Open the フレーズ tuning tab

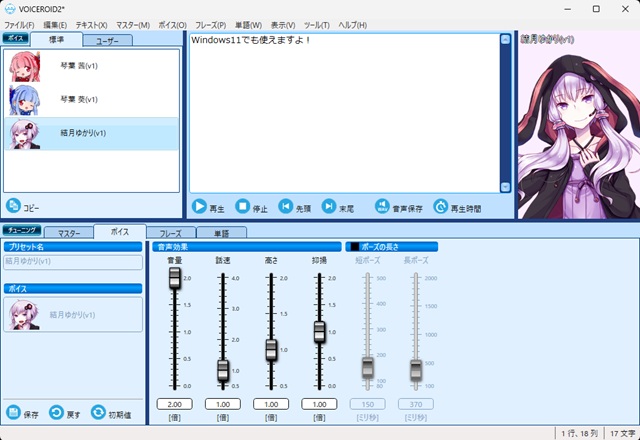pos(171,232)
